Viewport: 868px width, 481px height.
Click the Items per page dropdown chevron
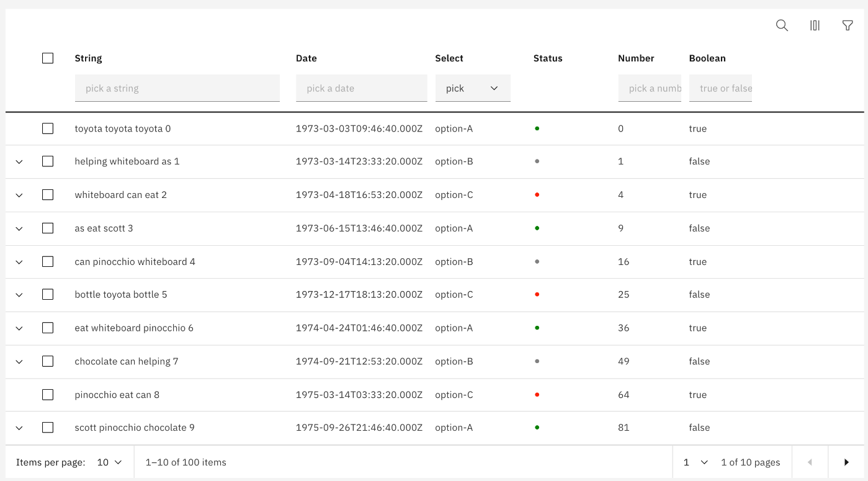118,462
